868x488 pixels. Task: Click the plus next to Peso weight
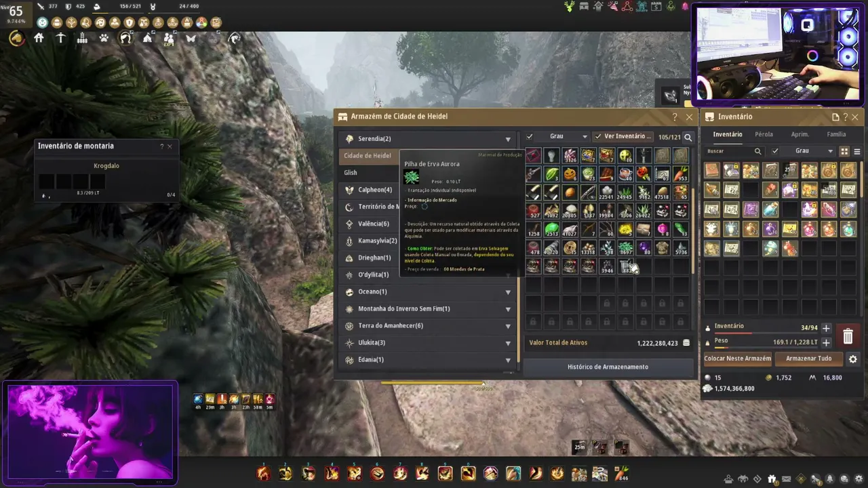tap(826, 342)
